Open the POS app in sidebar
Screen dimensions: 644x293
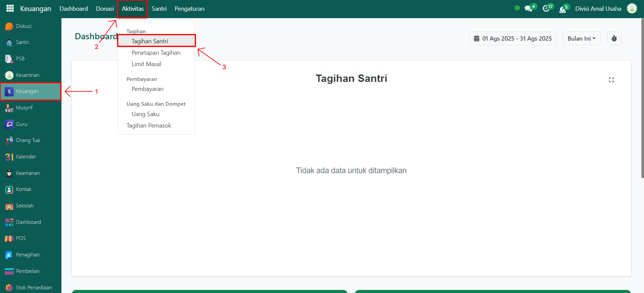point(20,238)
